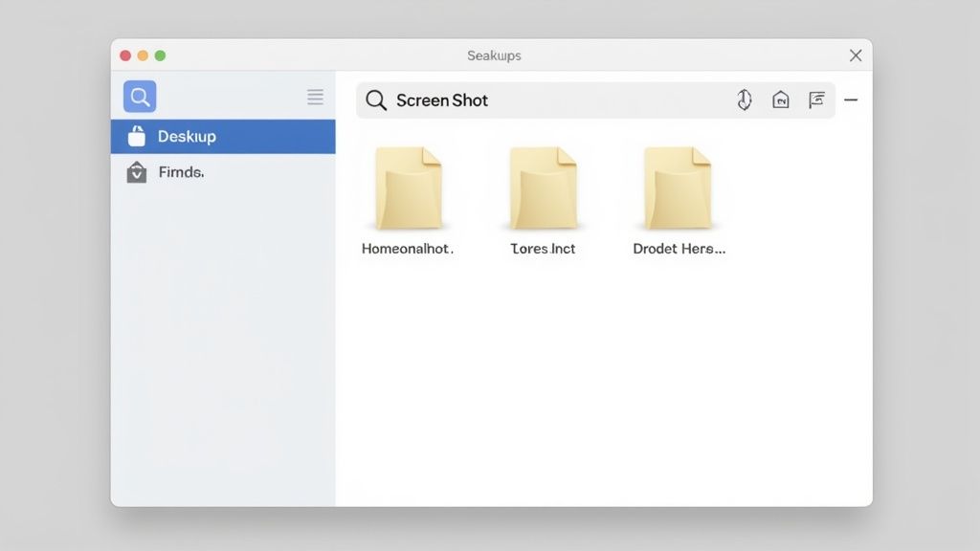Open the history icon beside the search field
Image resolution: width=980 pixels, height=551 pixels.
(745, 99)
